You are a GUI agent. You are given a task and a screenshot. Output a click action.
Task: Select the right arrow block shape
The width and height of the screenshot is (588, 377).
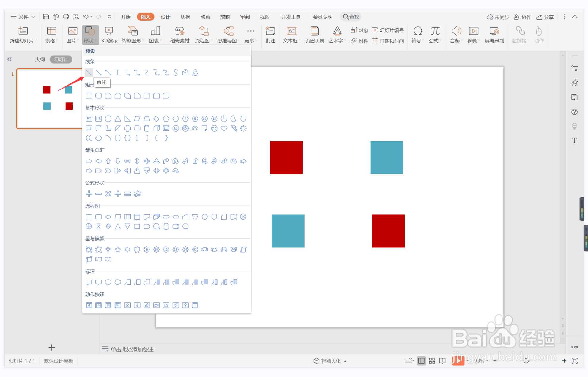[89, 161]
